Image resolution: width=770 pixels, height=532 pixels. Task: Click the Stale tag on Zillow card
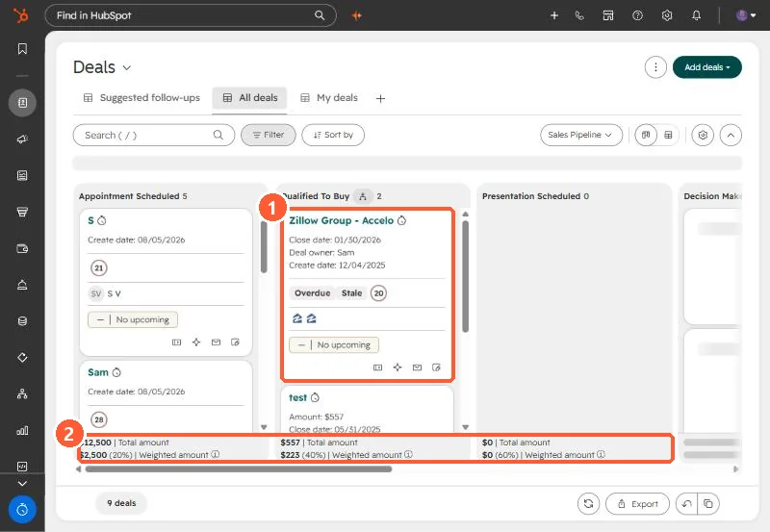click(351, 293)
